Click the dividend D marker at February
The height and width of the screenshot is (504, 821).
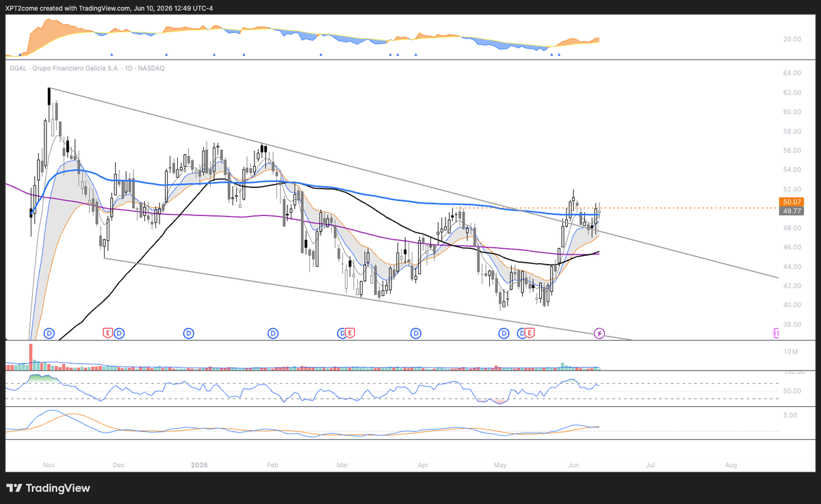[x=273, y=333]
